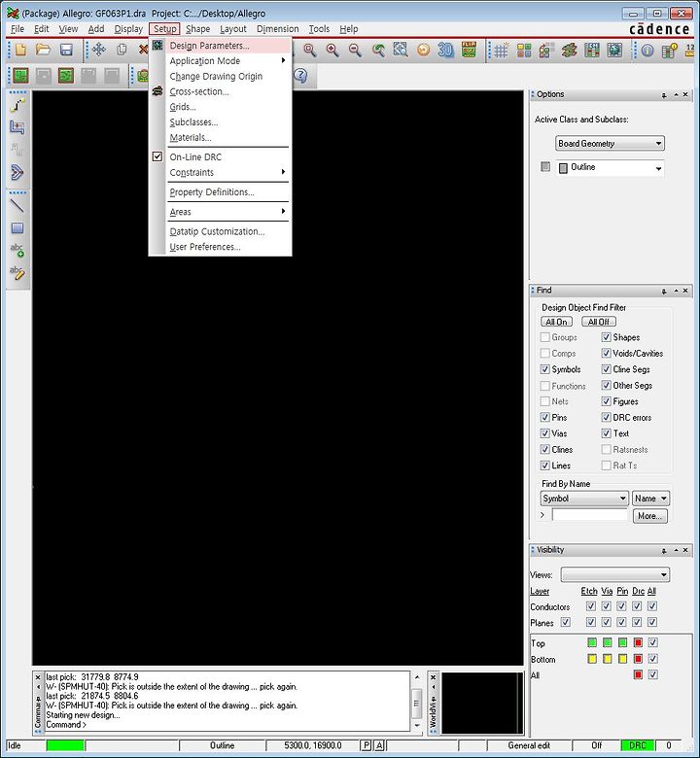This screenshot has height=758, width=700.
Task: Click the Show Element info icon
Action: click(647, 51)
